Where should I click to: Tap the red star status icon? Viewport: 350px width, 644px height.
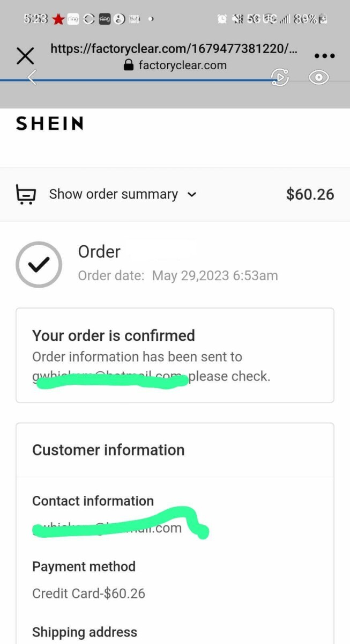(x=58, y=19)
